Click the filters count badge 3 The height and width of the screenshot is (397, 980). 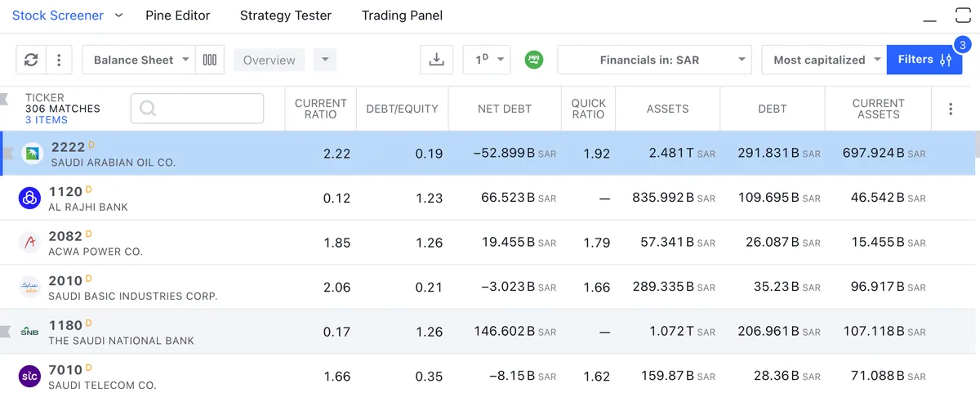click(963, 45)
